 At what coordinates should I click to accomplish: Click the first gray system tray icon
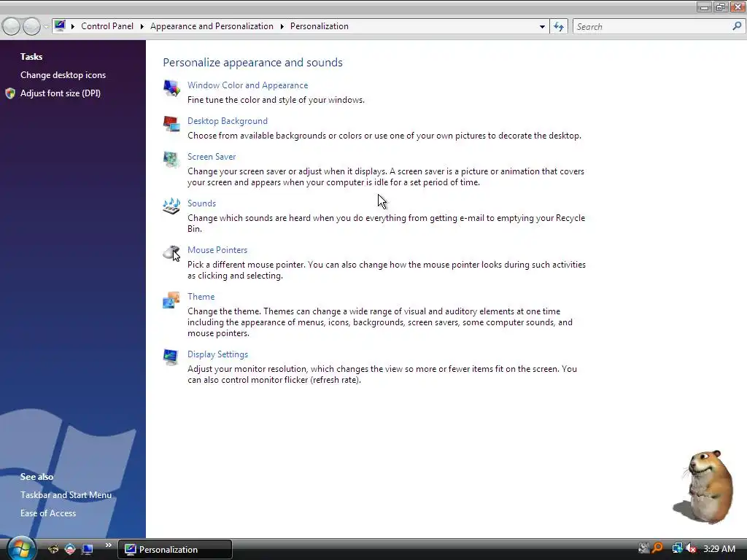coord(643,548)
